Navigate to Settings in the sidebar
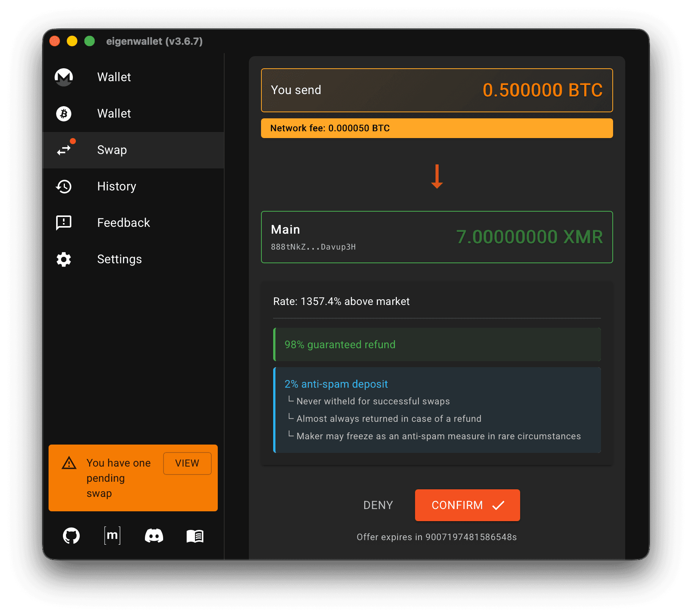The height and width of the screenshot is (616, 692). pyautogui.click(x=119, y=259)
